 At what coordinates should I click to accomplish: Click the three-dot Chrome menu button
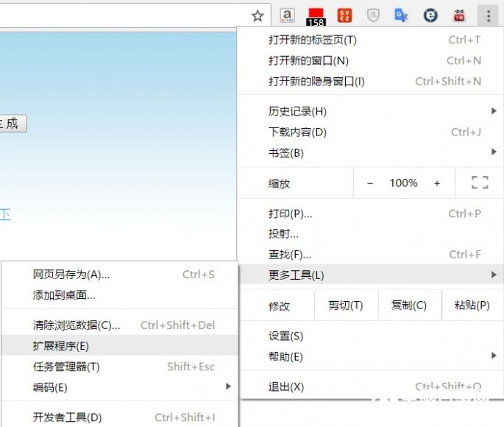click(488, 15)
